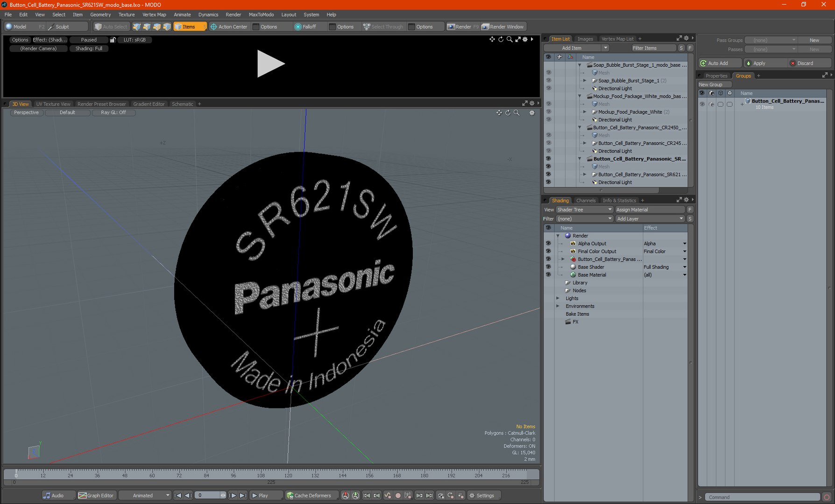Toggle visibility of Button_Cell_Battery_Panasonic_SR621 item
This screenshot has width=835, height=504.
(548, 174)
